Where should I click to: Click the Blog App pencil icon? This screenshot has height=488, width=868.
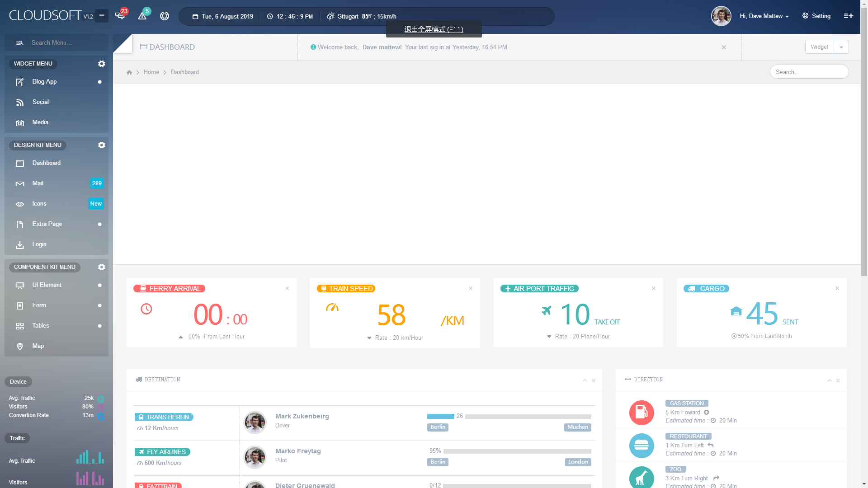20,82
